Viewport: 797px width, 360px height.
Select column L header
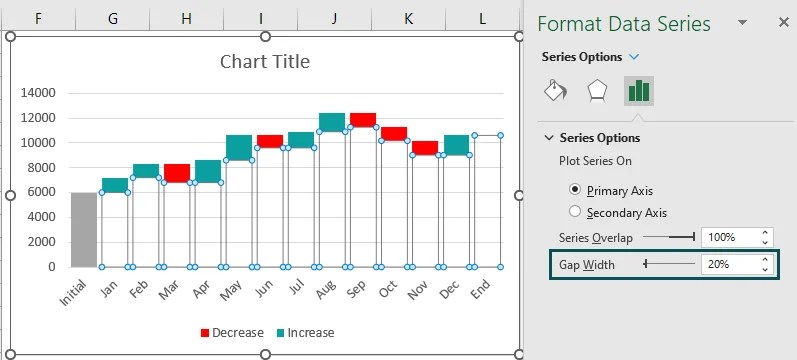coord(482,19)
